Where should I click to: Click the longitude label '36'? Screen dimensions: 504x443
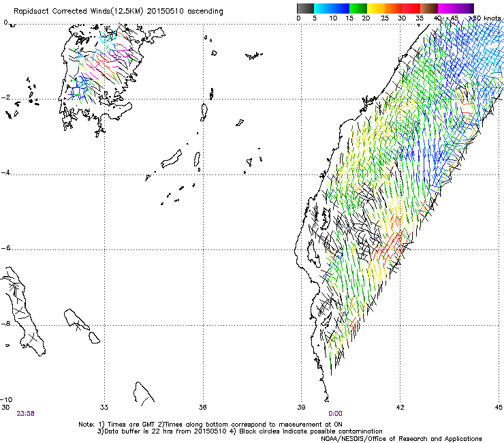202,408
